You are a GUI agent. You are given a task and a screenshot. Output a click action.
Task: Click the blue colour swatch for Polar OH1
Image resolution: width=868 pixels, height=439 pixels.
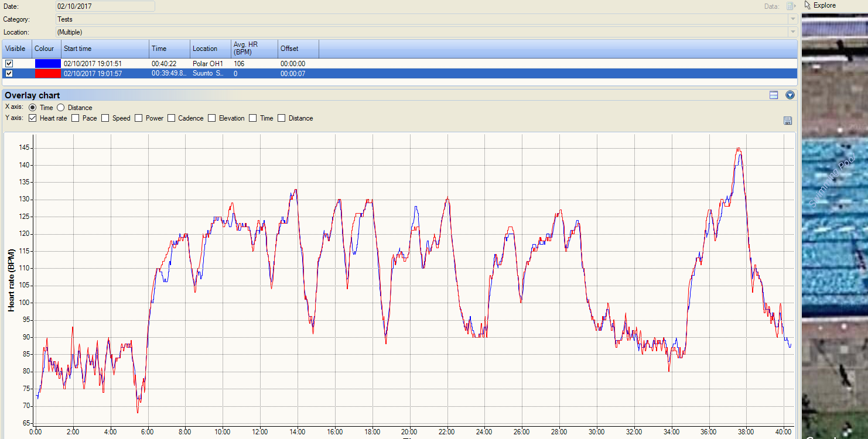coord(47,63)
